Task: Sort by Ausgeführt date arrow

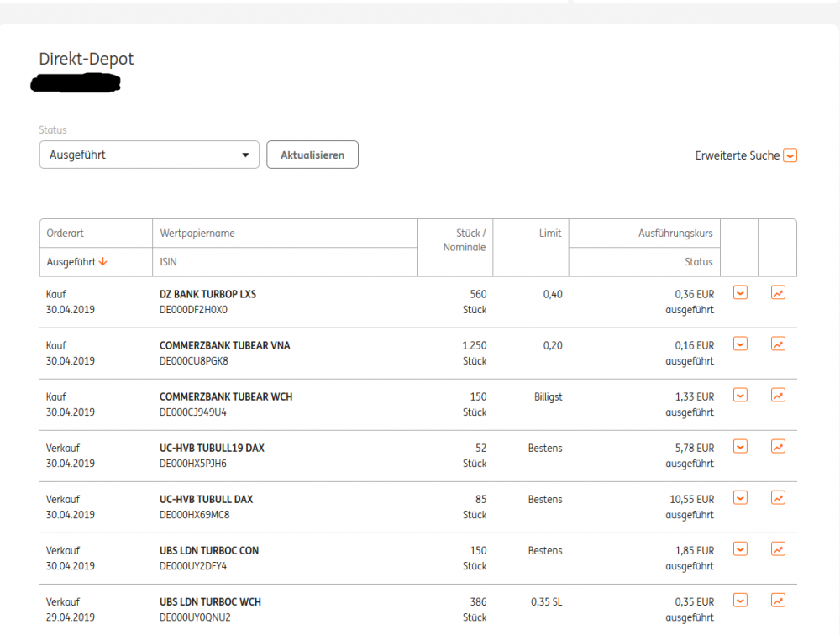Action: point(103,262)
